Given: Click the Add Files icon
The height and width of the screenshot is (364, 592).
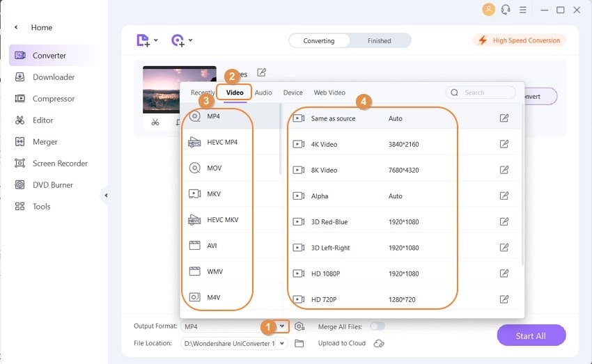Looking at the screenshot, I should [x=143, y=40].
